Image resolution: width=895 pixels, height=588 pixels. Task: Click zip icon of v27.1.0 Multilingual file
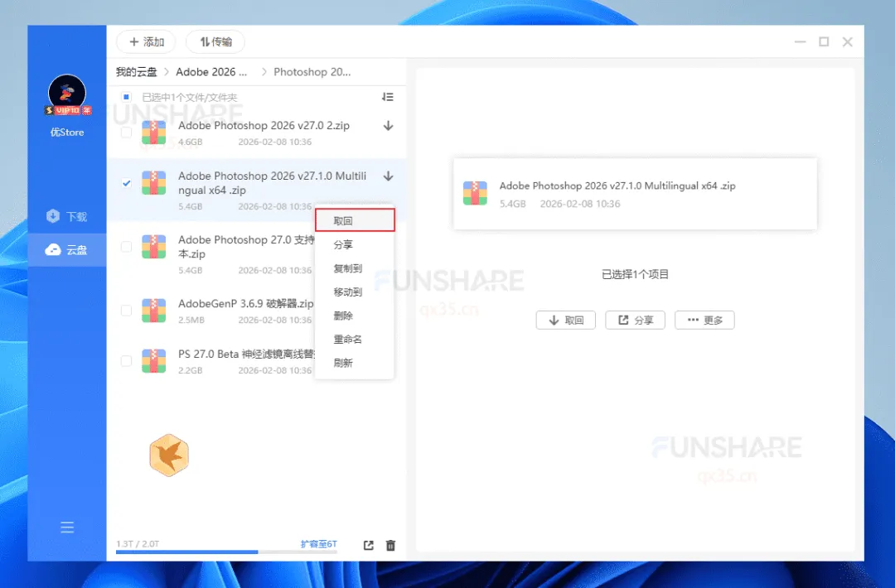coord(153,183)
